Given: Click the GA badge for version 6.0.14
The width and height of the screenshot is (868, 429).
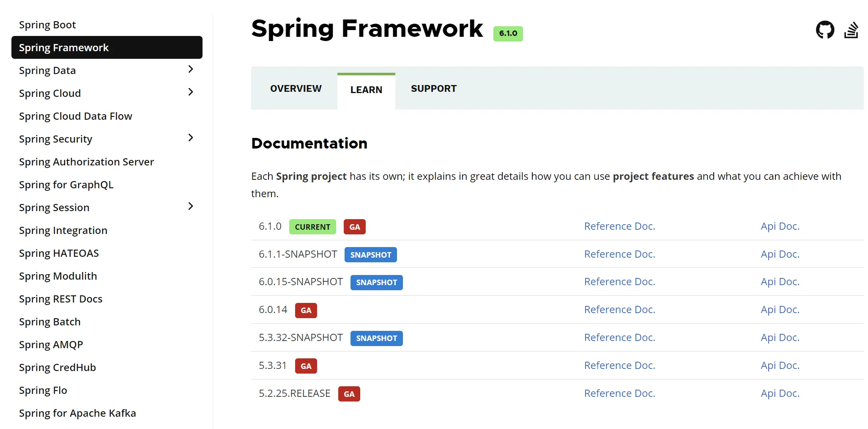Looking at the screenshot, I should 306,310.
